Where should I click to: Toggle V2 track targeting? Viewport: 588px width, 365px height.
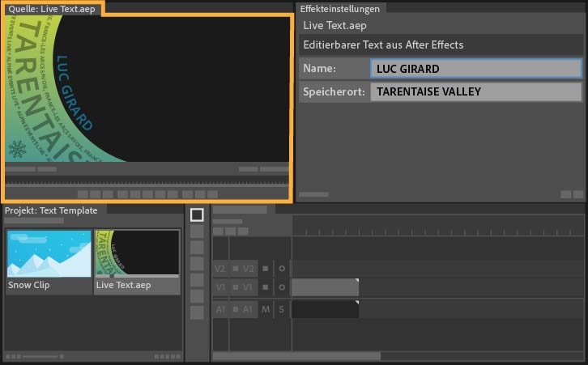click(249, 269)
